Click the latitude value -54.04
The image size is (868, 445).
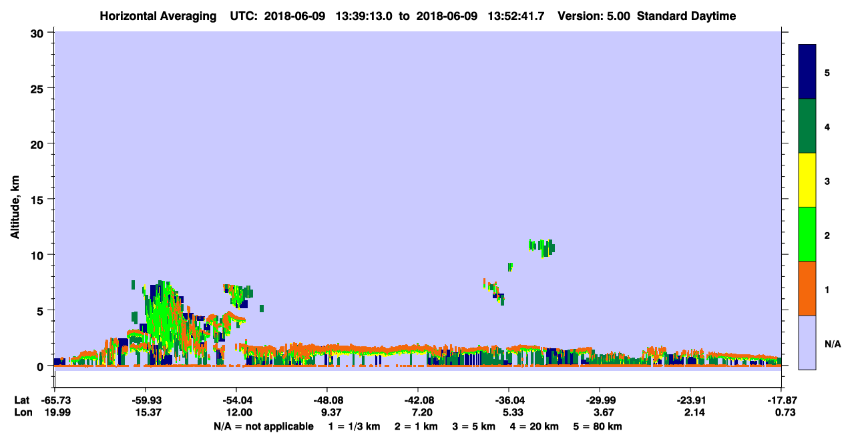click(x=236, y=400)
